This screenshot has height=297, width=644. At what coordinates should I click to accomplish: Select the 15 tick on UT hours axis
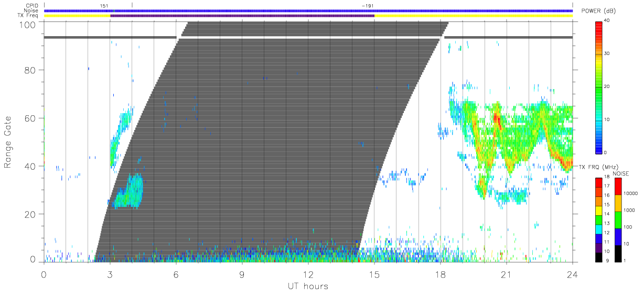(374, 273)
